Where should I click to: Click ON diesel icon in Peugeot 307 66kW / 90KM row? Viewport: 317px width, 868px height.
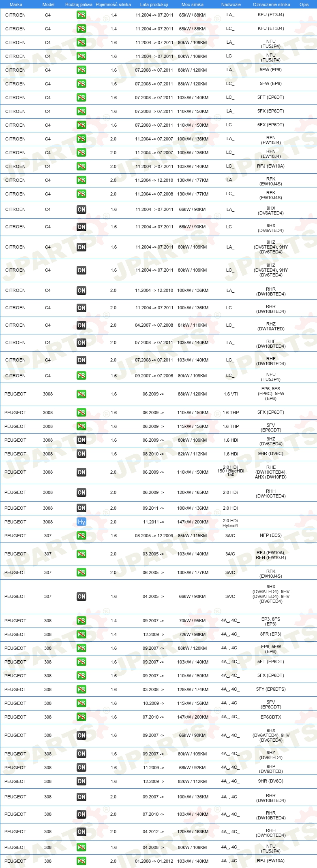81,596
